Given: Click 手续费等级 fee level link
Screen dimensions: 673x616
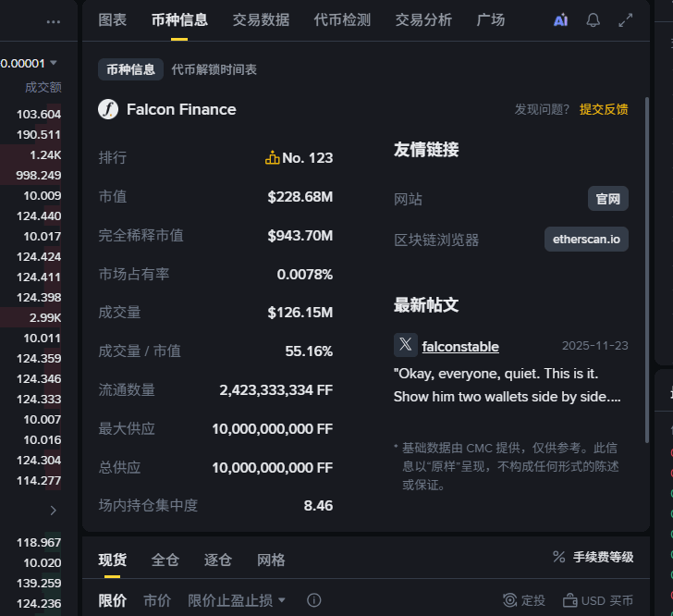Looking at the screenshot, I should click(x=603, y=557).
